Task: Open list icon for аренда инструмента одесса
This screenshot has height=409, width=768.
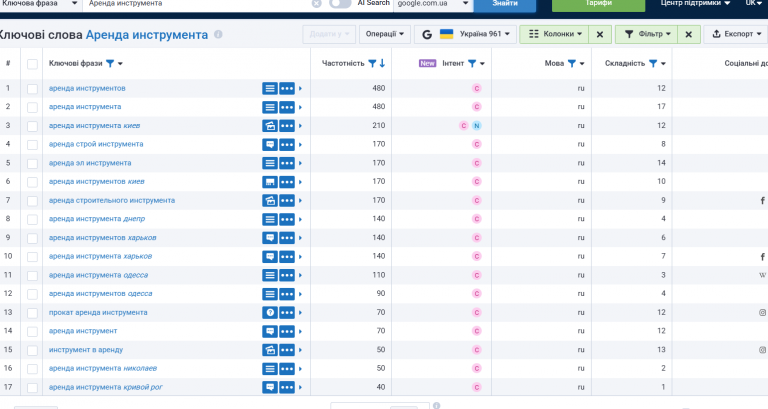Action: pos(269,275)
